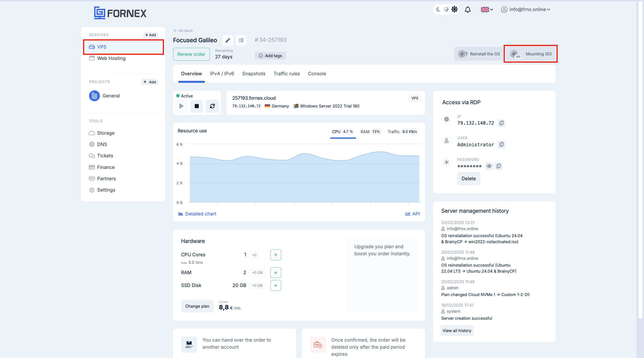The image size is (644, 358).
Task: Click server ID #34-257193
Action: 270,40
